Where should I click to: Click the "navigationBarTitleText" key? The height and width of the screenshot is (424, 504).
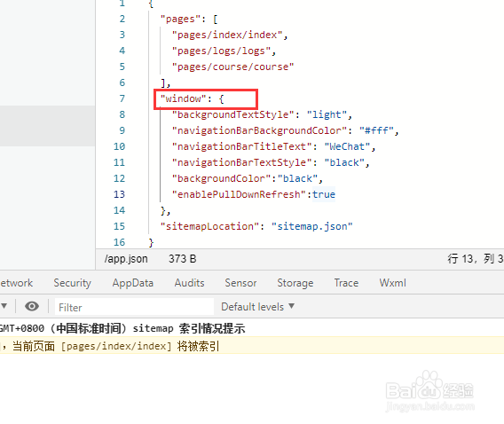tap(241, 146)
